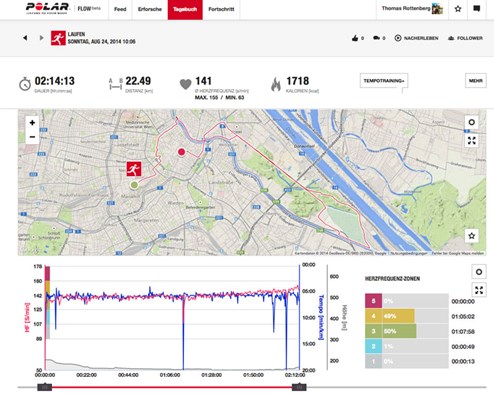Expand the chart to fullscreen
The image size is (494, 396).
(x=479, y=290)
